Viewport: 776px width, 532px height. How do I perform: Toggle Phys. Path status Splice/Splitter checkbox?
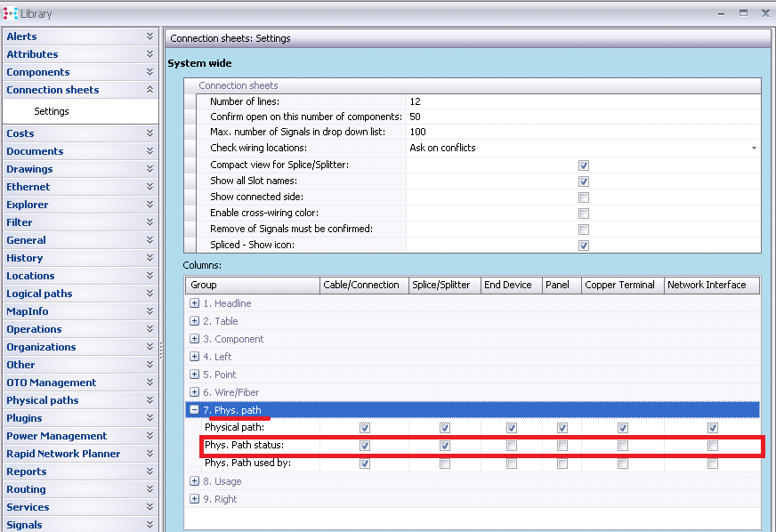tap(445, 446)
